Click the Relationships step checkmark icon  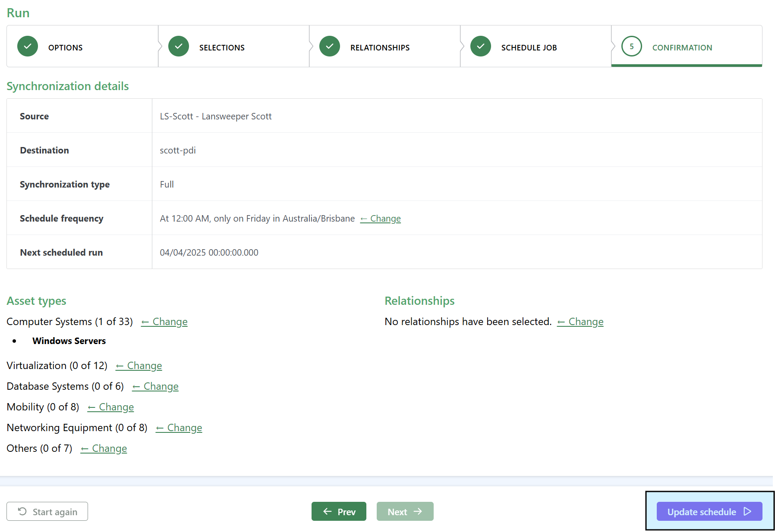coord(330,46)
